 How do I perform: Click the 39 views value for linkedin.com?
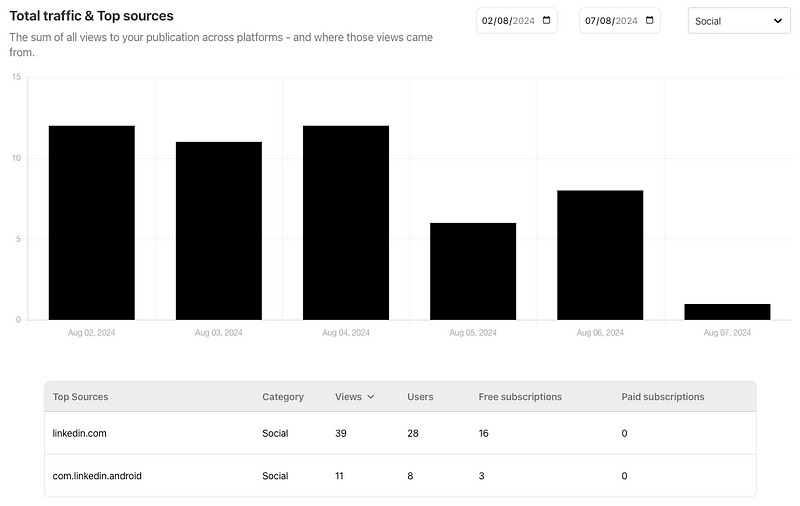point(341,433)
